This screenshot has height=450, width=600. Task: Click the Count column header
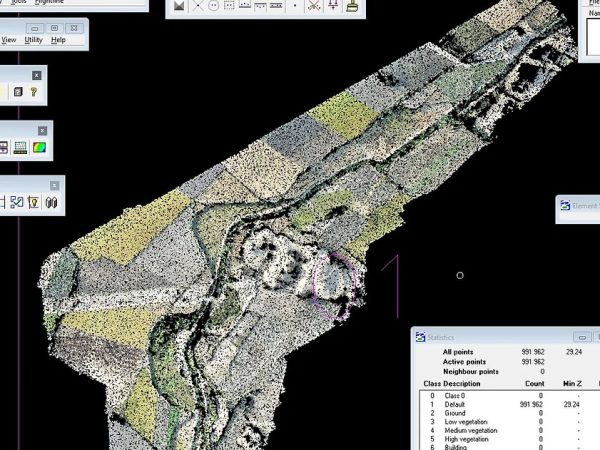tap(534, 384)
